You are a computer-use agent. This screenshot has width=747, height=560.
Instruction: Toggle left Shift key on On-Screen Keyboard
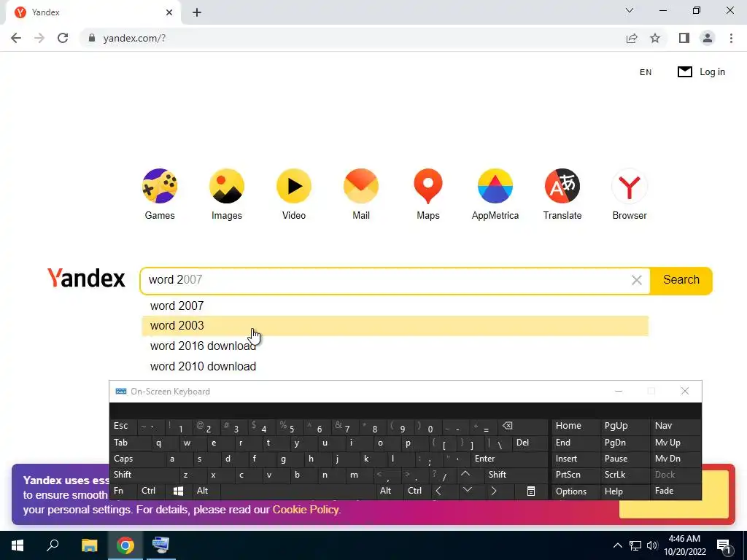145,475
